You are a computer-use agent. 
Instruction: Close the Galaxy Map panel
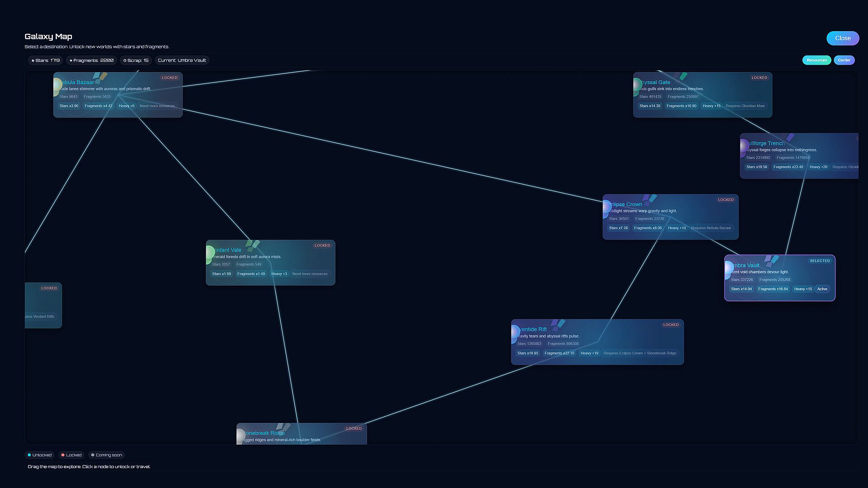pos(842,38)
